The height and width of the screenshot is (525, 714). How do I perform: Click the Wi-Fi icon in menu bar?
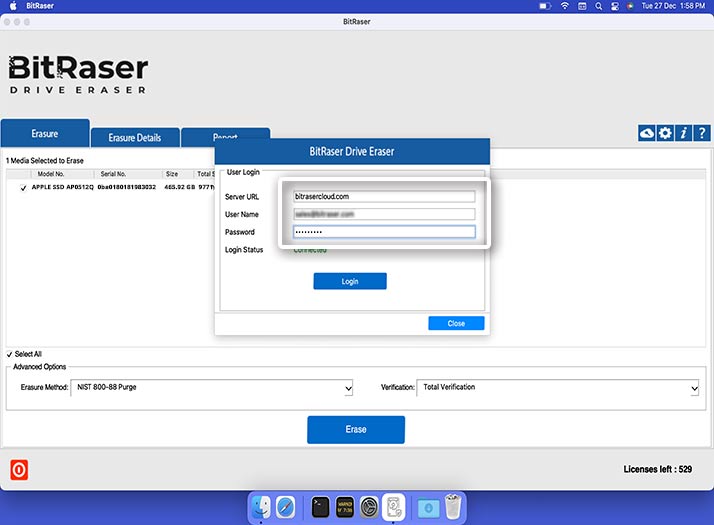(x=565, y=6)
